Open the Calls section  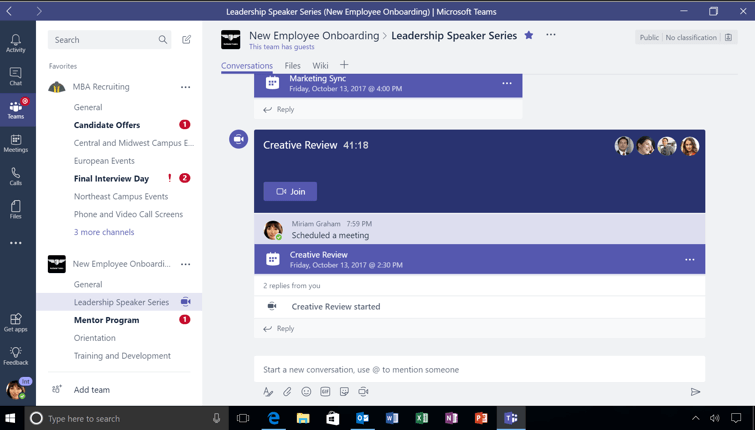tap(15, 176)
